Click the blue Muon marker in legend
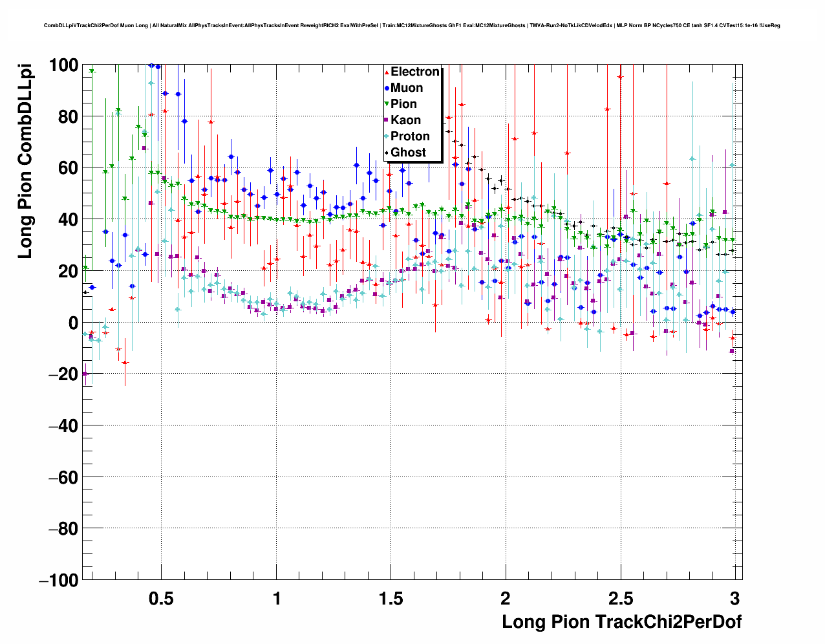 [x=387, y=88]
